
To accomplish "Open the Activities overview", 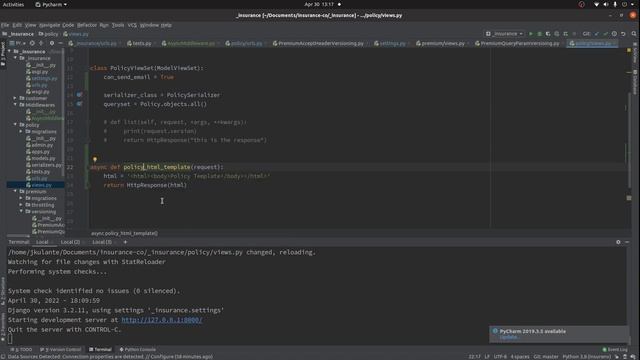I will (13, 4).
